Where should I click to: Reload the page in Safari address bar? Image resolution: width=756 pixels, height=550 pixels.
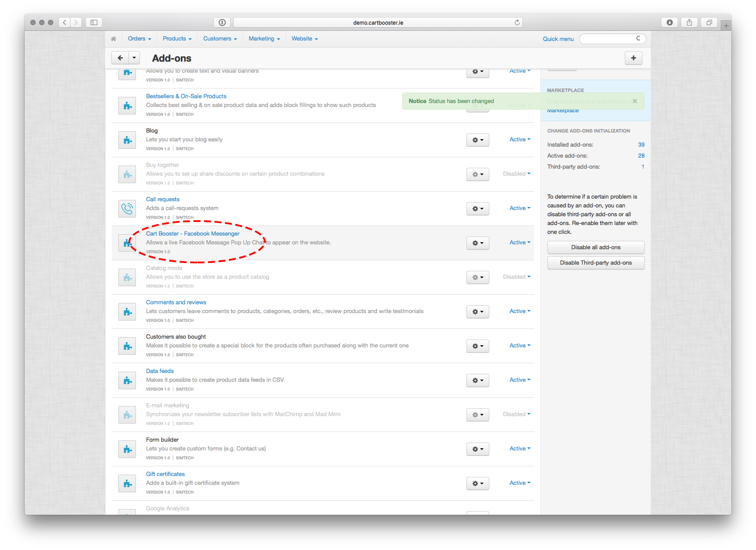tap(517, 22)
